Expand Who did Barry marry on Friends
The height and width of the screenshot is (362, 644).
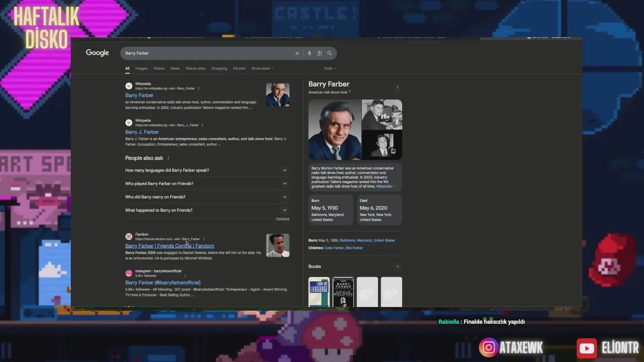(x=206, y=197)
